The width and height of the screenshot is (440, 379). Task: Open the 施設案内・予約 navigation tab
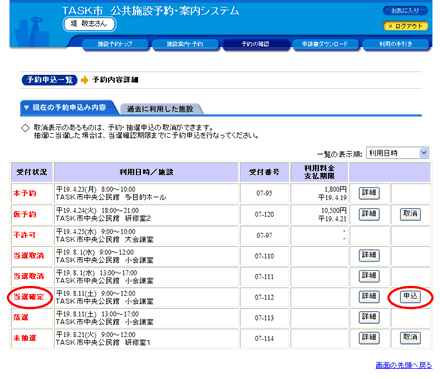(x=185, y=44)
